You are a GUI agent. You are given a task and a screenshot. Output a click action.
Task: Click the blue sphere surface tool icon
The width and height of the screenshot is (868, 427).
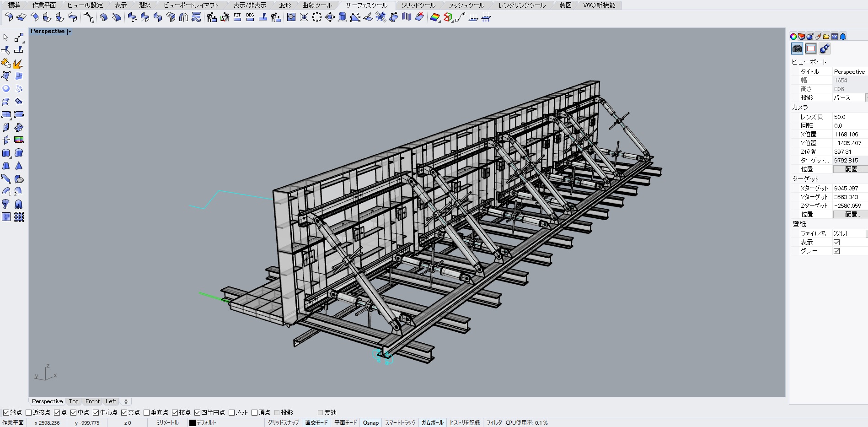[6, 89]
